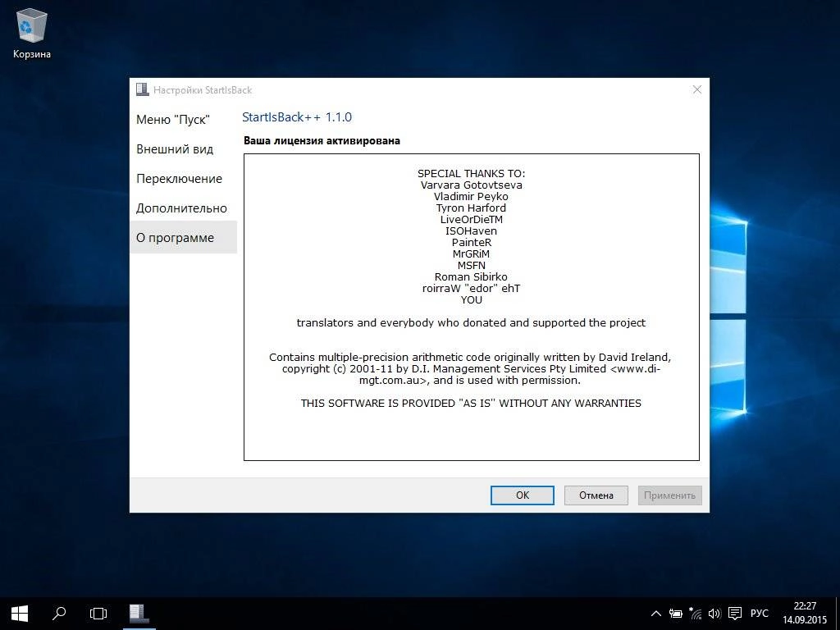Click the David Ireland copyright paragraph
The width and height of the screenshot is (840, 630).
(x=470, y=368)
